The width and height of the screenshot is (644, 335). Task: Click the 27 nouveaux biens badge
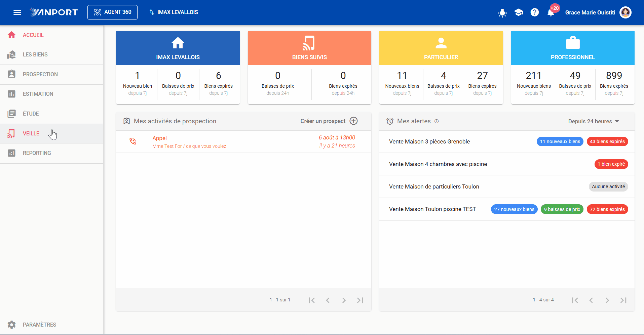tap(514, 209)
